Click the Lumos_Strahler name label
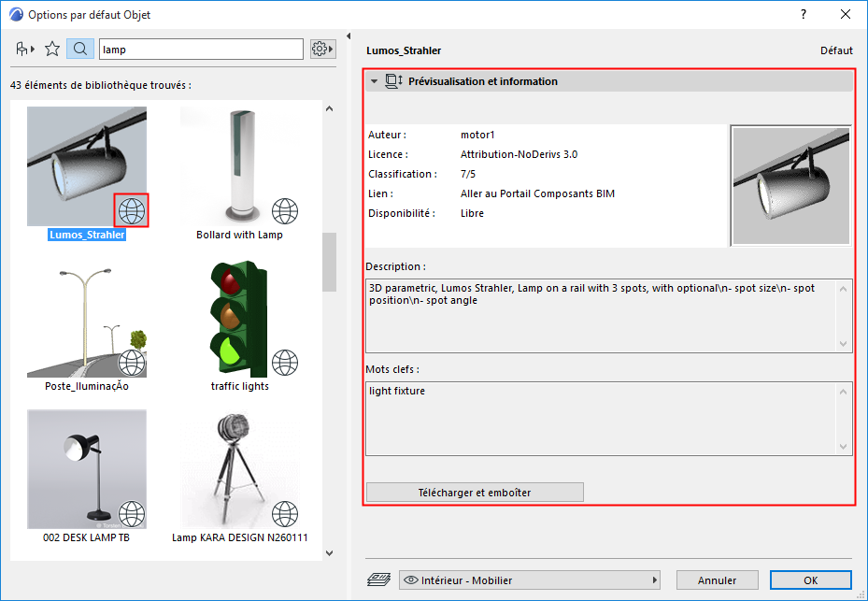Viewport: 868px width, 601px height. (x=87, y=235)
